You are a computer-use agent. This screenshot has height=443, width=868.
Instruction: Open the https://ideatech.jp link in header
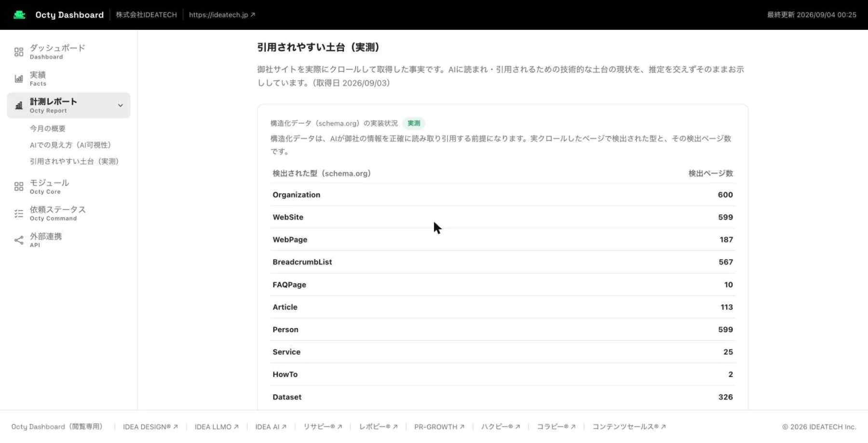tap(222, 15)
